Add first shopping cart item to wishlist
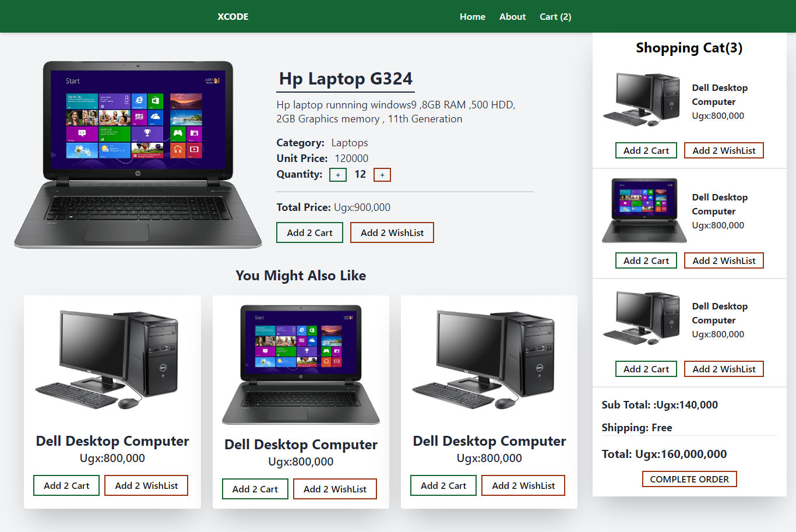This screenshot has height=532, width=796. pos(724,150)
